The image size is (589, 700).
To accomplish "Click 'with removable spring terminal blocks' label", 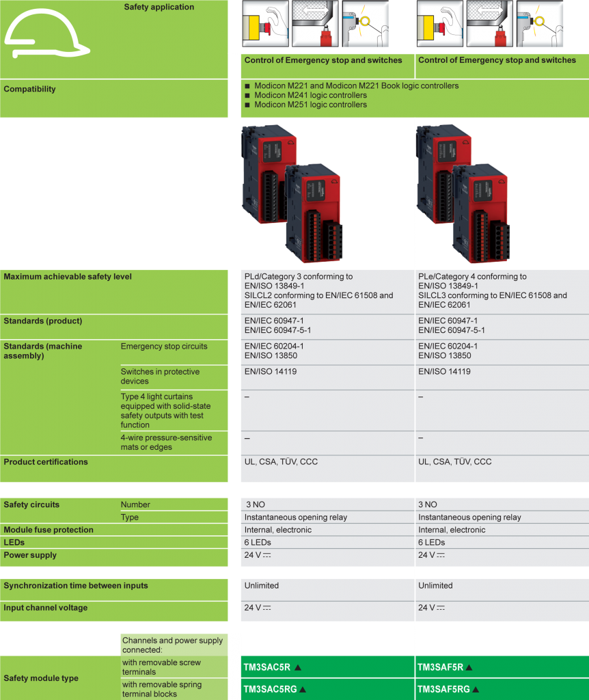I will pos(162,689).
